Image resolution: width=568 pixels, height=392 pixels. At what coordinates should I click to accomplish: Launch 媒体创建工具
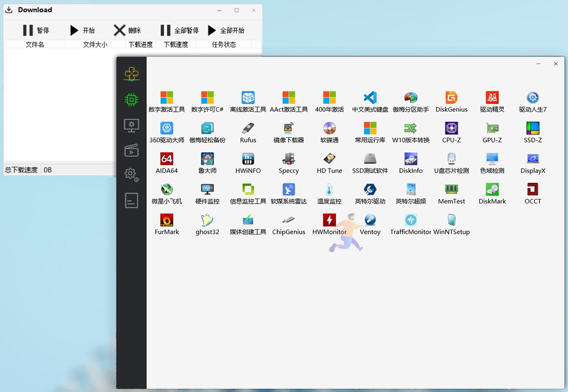click(248, 225)
